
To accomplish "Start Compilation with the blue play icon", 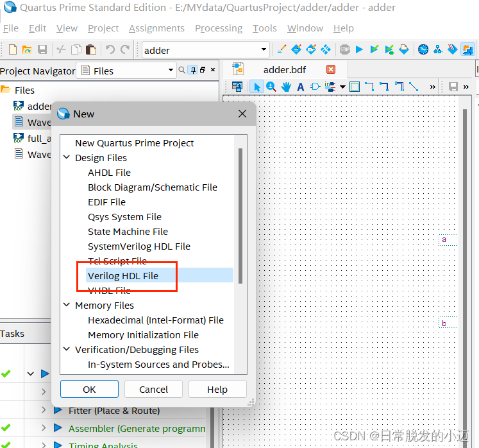I will tap(359, 49).
